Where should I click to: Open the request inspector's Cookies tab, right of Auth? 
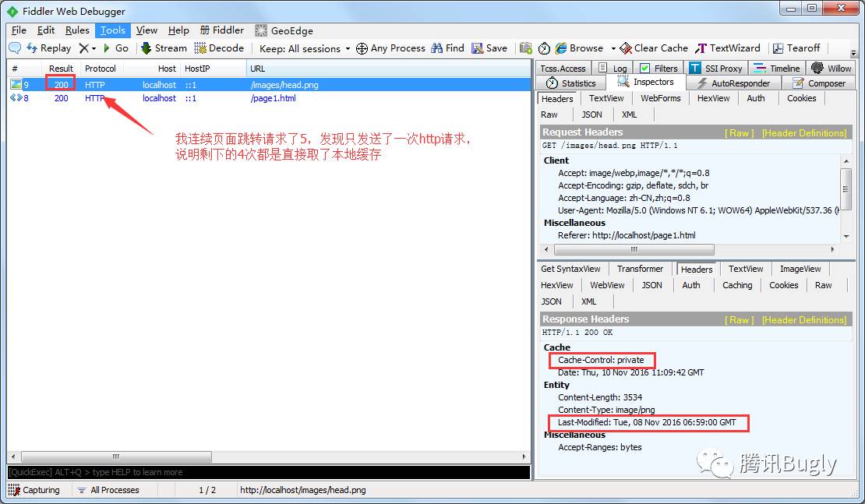point(801,98)
